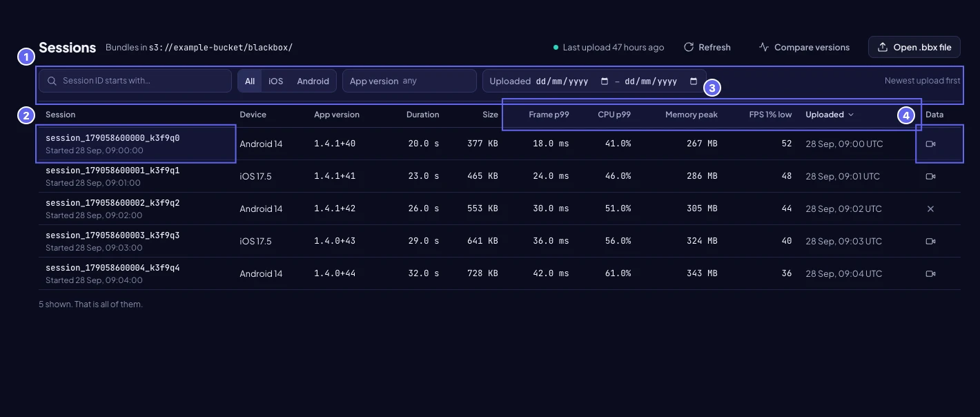Click the search magnifier icon

click(x=52, y=81)
